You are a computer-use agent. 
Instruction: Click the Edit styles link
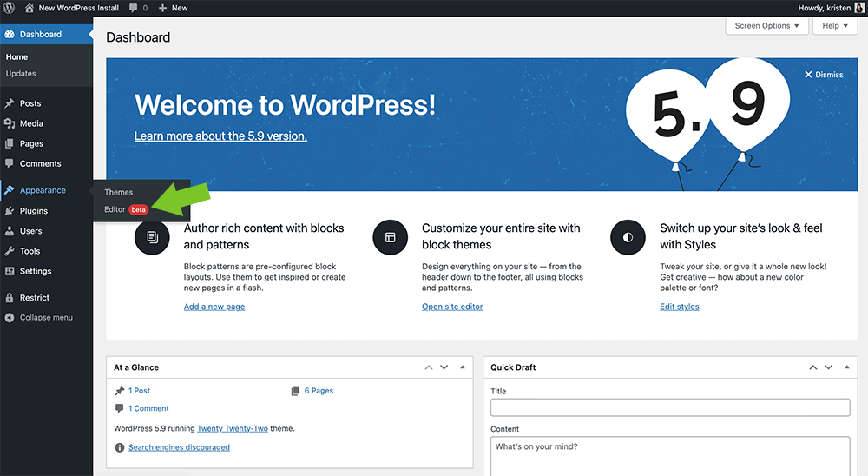pos(680,307)
